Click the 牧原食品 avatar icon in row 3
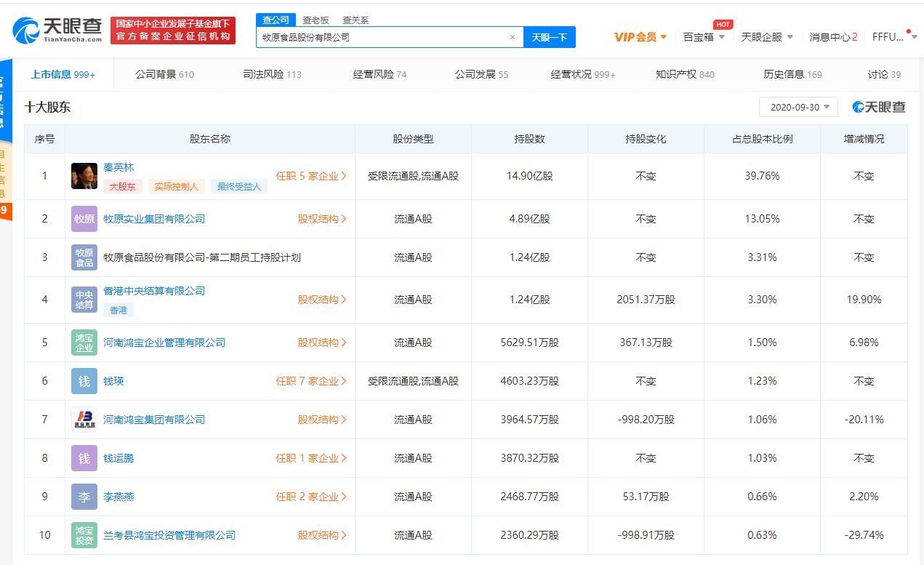The height and width of the screenshot is (565, 924). pyautogui.click(x=84, y=257)
